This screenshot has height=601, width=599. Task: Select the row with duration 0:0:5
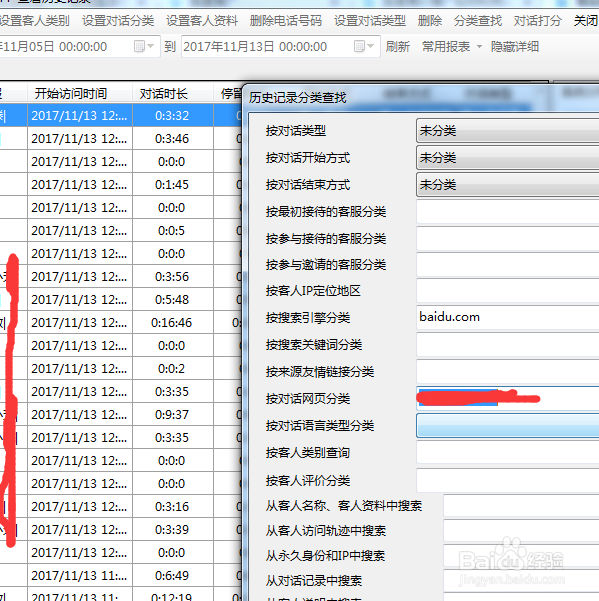click(121, 230)
